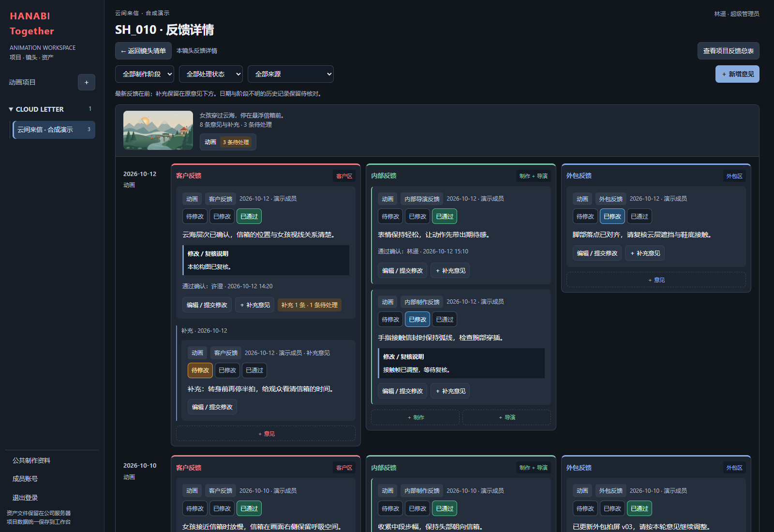
Task: Mark 手指接触信封 feedback as 待修改
Action: (x=390, y=320)
